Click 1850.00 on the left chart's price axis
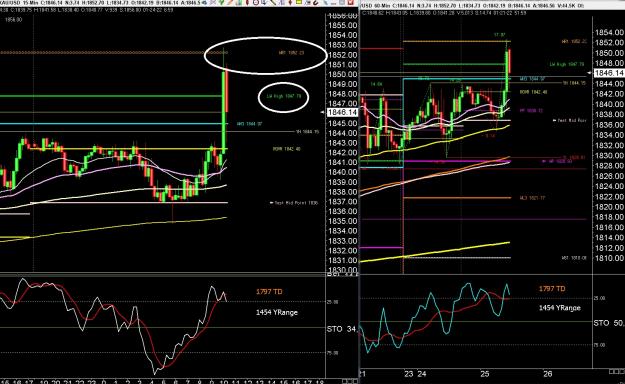The width and height of the screenshot is (625, 384). click(342, 74)
